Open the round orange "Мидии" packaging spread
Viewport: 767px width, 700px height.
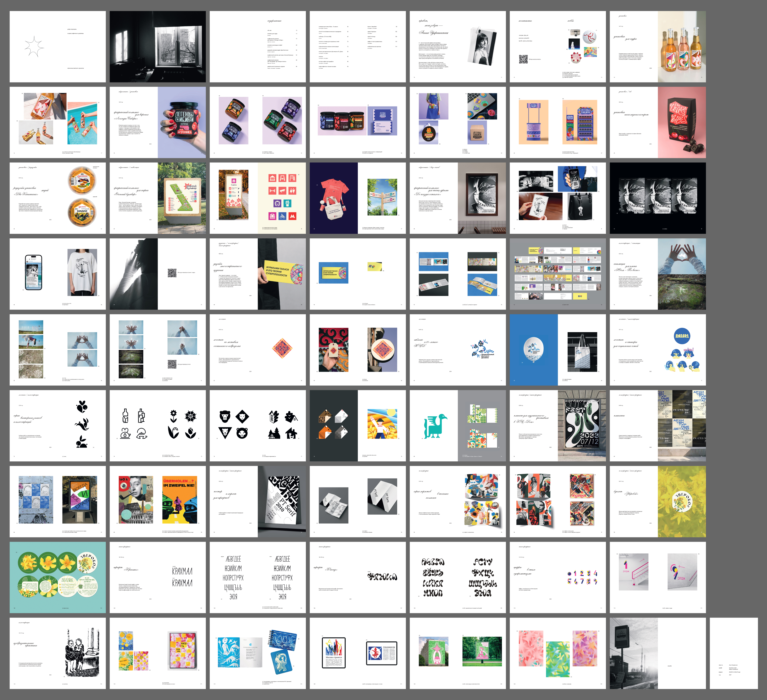click(58, 198)
